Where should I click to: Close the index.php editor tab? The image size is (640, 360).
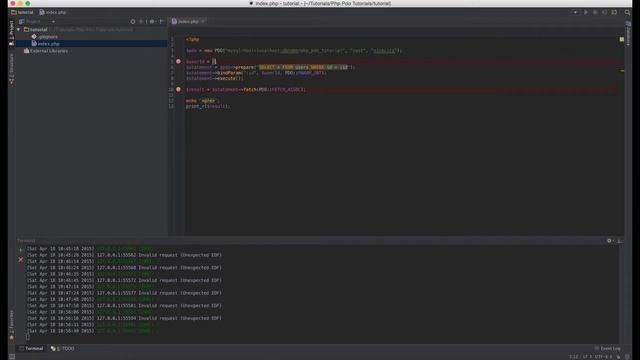tap(203, 21)
